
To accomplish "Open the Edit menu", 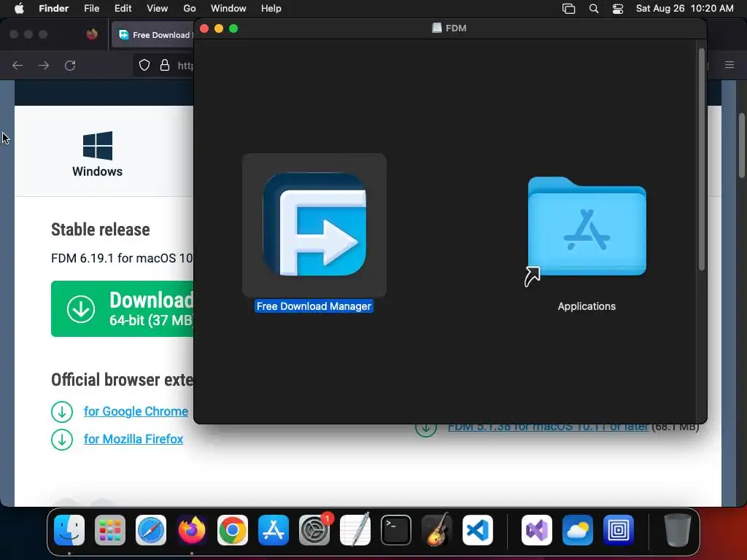I will pyautogui.click(x=123, y=9).
